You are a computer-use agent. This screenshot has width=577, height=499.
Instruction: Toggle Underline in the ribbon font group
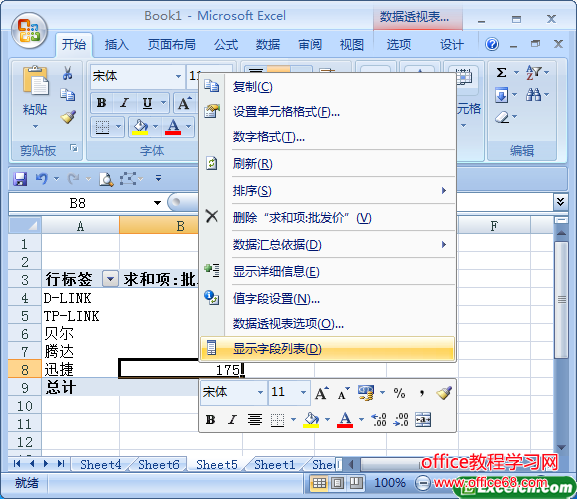(147, 103)
